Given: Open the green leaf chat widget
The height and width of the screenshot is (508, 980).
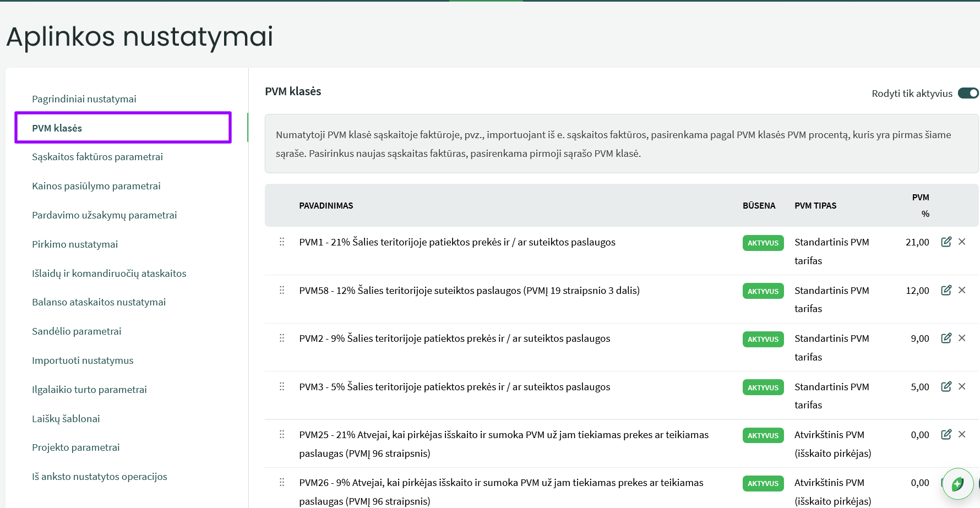Looking at the screenshot, I should pos(957,484).
